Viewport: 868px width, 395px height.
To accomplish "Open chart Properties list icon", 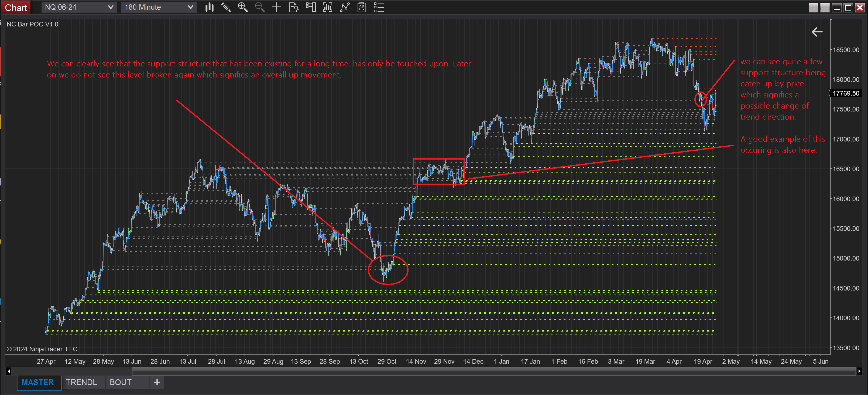I will tap(379, 7).
